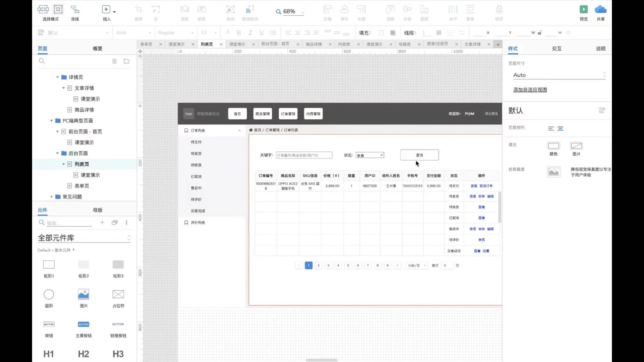Image resolution: width=644 pixels, height=362 pixels.
Task: Click the Preview (预览) play icon
Action: (583, 10)
